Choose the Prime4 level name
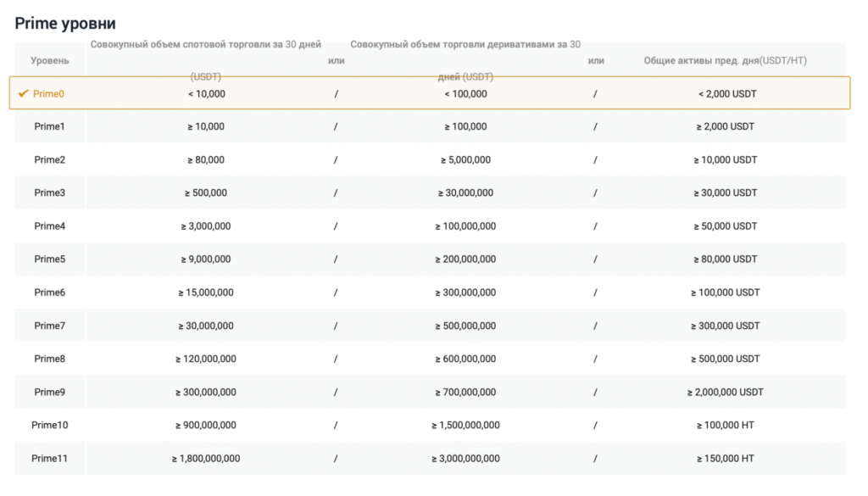The image size is (868, 496). tap(49, 226)
